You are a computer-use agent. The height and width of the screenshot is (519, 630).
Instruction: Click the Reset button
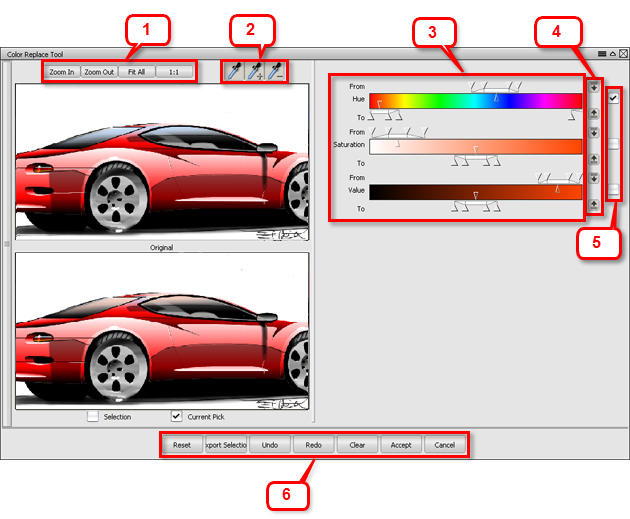[182, 445]
